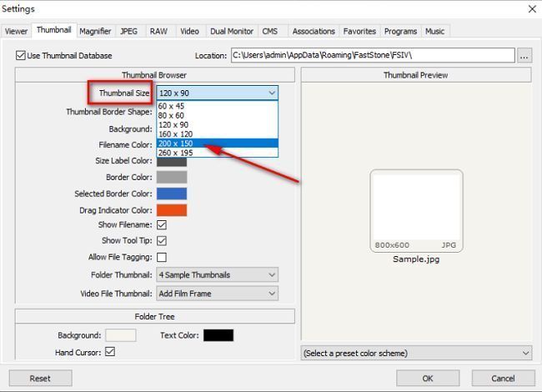Enable Allow File Tagging checkbox
542x392 pixels.
[162, 258]
